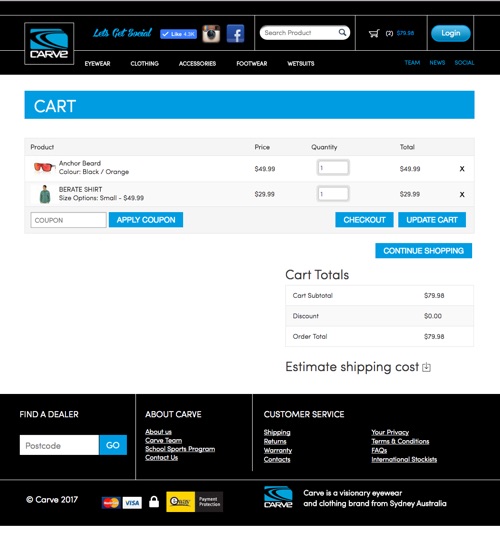Open the Terms & Conditions link
Screen dimensions: 500x538
tap(400, 442)
